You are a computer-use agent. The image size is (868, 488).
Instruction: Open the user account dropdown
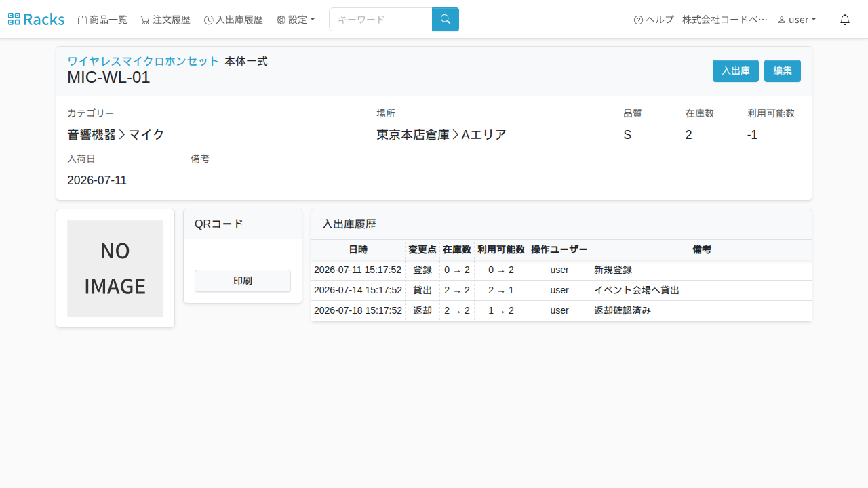pyautogui.click(x=797, y=20)
